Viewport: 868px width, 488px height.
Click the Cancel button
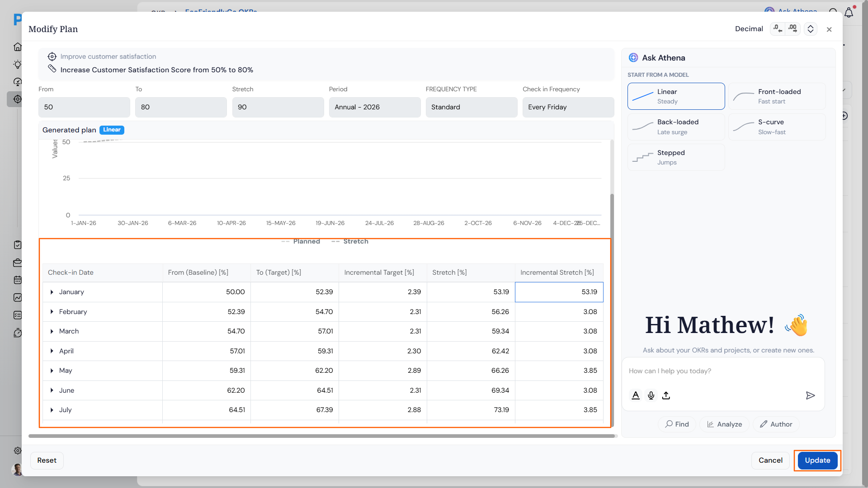[770, 460]
